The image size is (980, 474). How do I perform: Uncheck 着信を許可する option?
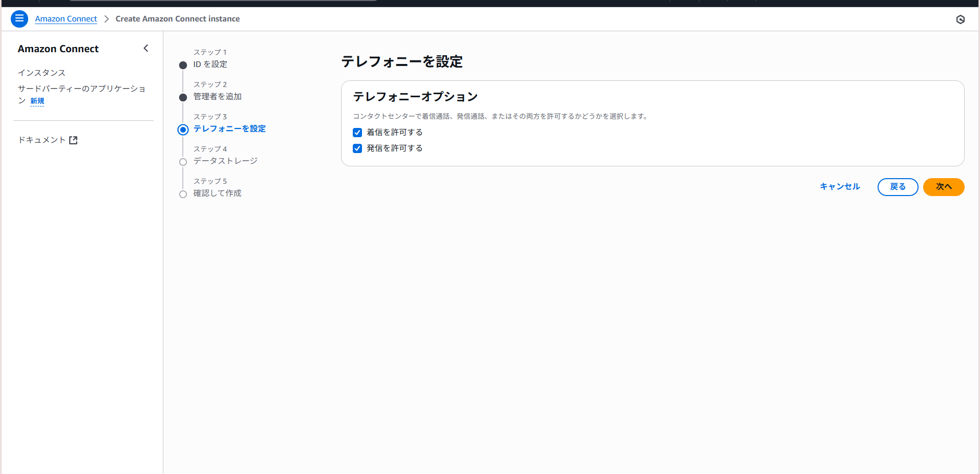point(357,132)
